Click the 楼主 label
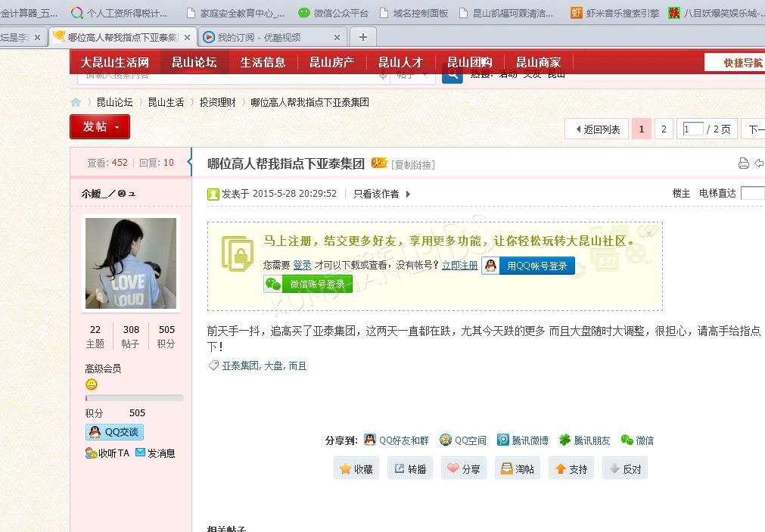 click(x=681, y=193)
